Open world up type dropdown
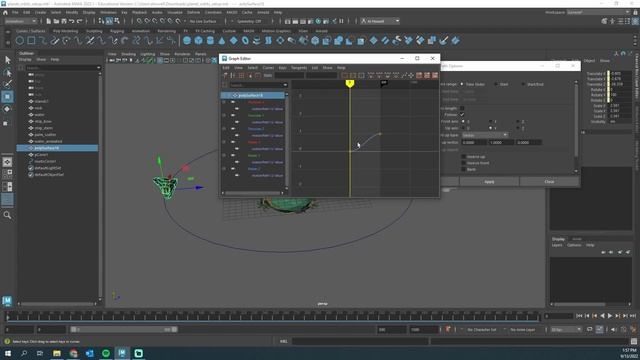This screenshot has width=640, height=360. 485,135
